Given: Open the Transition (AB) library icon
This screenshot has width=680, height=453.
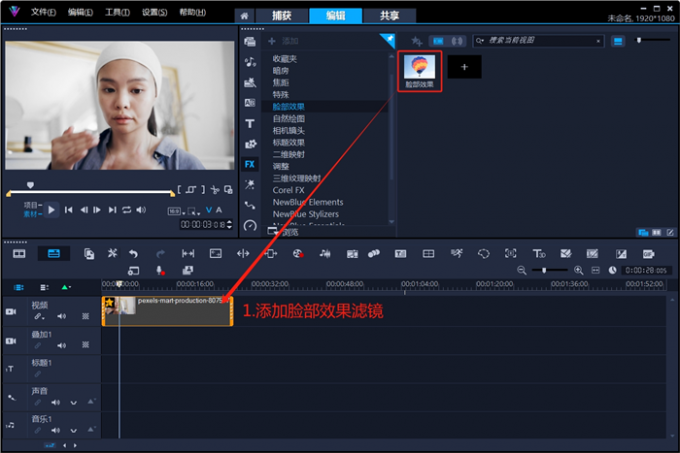Looking at the screenshot, I should click(250, 103).
